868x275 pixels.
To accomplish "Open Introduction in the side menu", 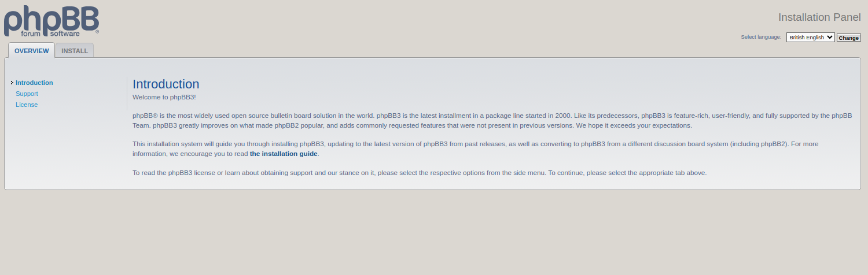I will point(34,83).
